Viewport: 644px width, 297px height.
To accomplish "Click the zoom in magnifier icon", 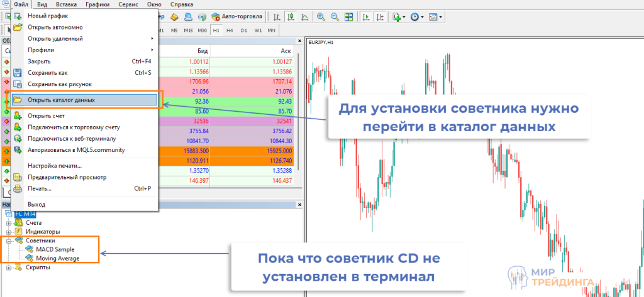I will coord(321,17).
